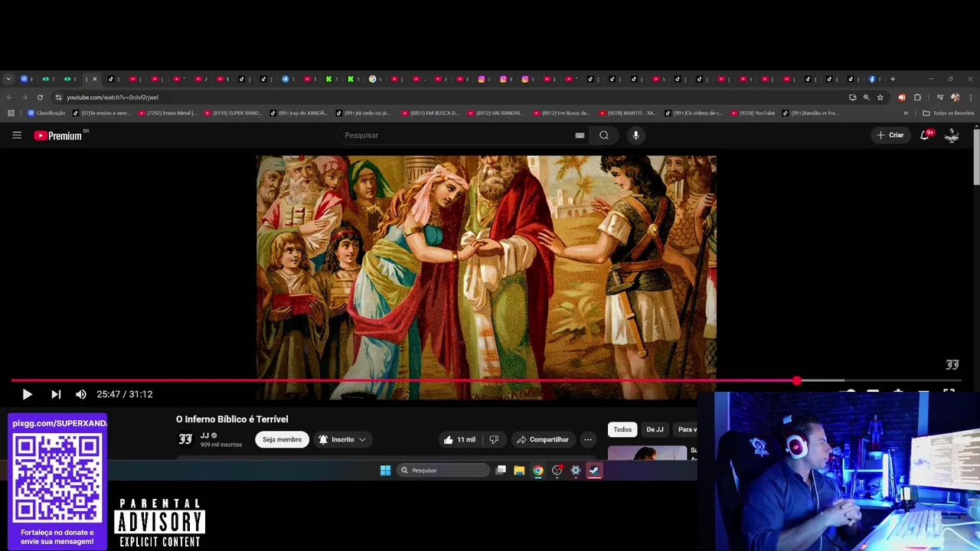Screen dimensions: 980x551
Task: Click the JJ channel watermark on video
Action: tap(952, 365)
